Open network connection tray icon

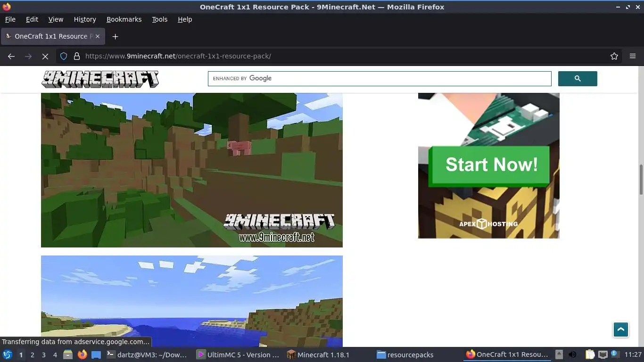[603, 354]
